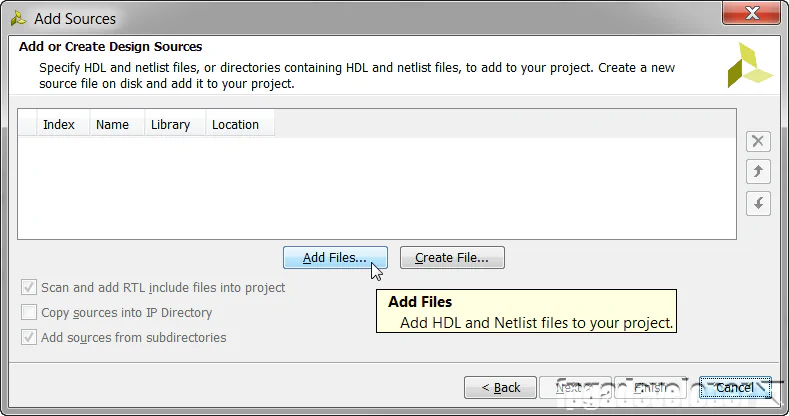
Task: Click the Name column header
Action: pyautogui.click(x=112, y=125)
